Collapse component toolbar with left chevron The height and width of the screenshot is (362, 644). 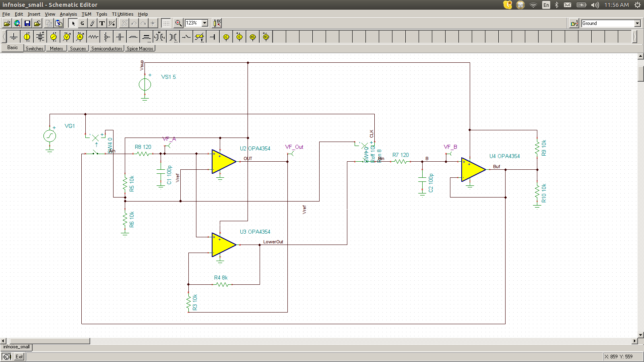pyautogui.click(x=3, y=36)
